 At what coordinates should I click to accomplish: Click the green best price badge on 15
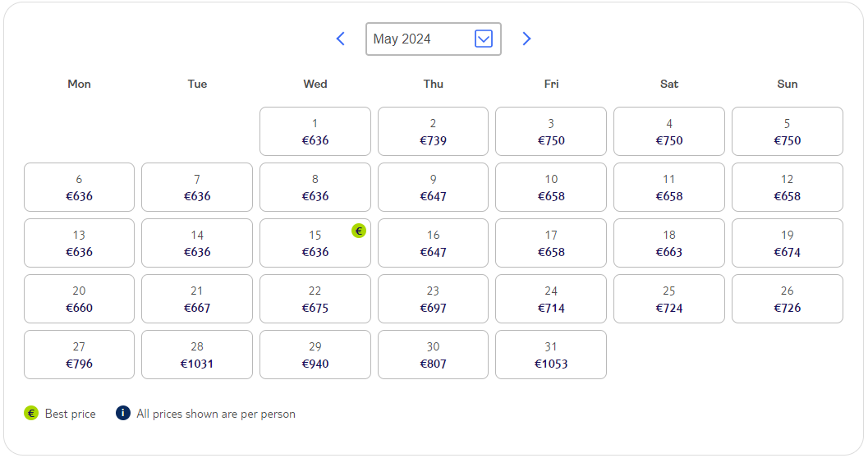[359, 231]
